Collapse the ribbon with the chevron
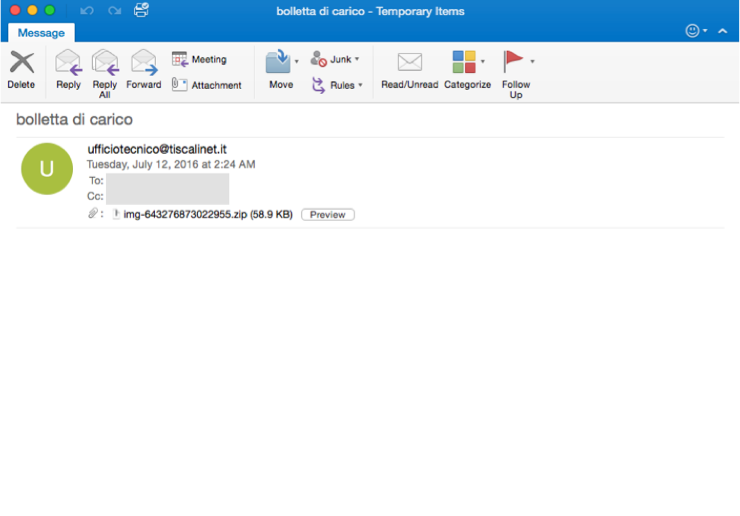740x516 pixels. (x=722, y=31)
